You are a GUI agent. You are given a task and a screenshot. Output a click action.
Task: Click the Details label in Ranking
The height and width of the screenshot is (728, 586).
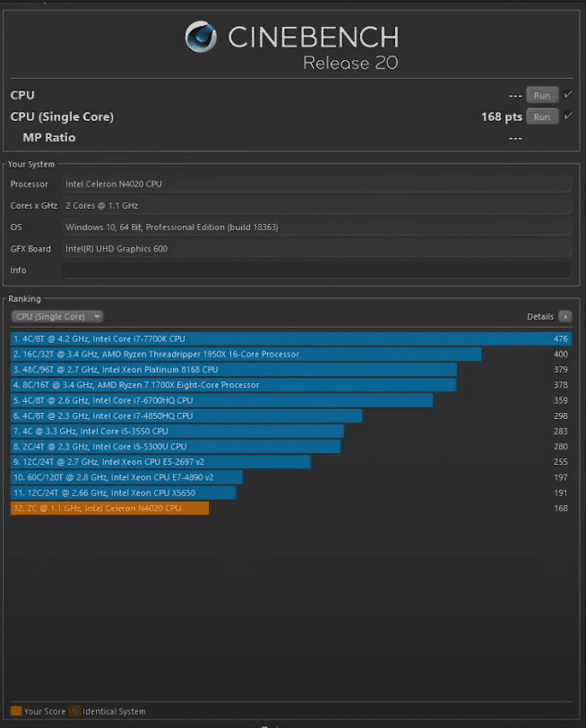(x=540, y=317)
